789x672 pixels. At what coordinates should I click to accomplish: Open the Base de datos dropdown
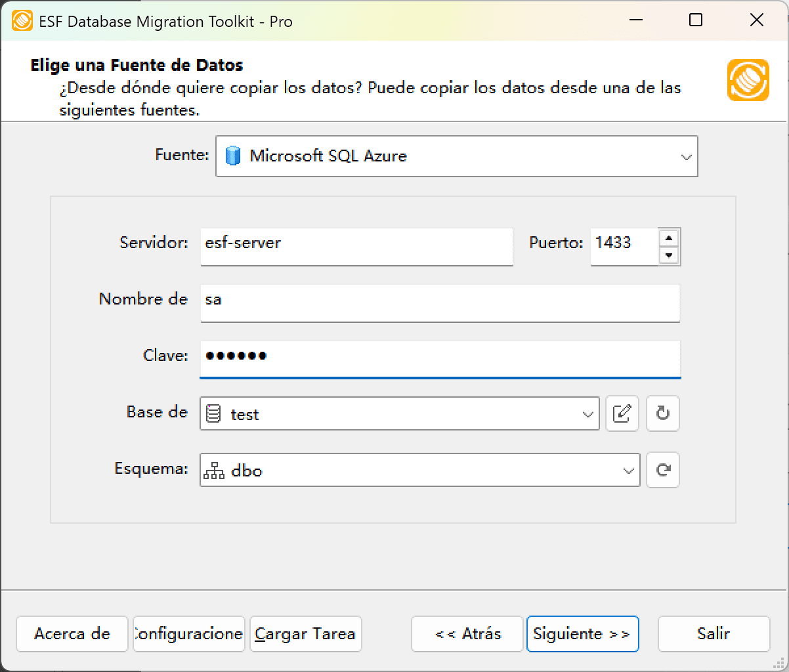586,413
